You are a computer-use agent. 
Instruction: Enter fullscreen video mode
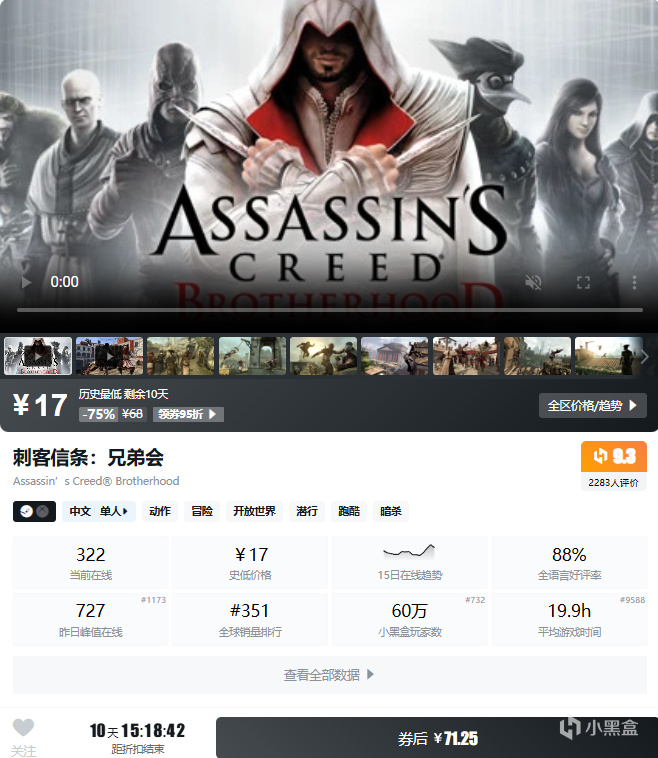(584, 282)
